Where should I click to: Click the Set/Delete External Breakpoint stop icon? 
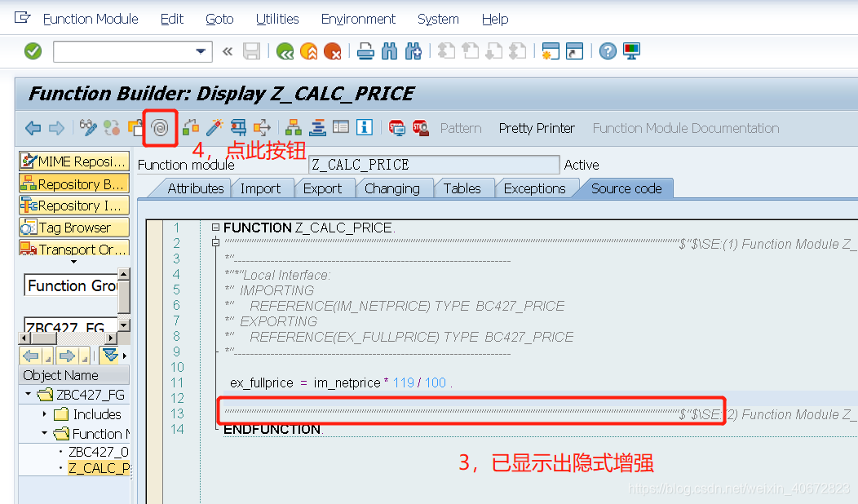(420, 128)
